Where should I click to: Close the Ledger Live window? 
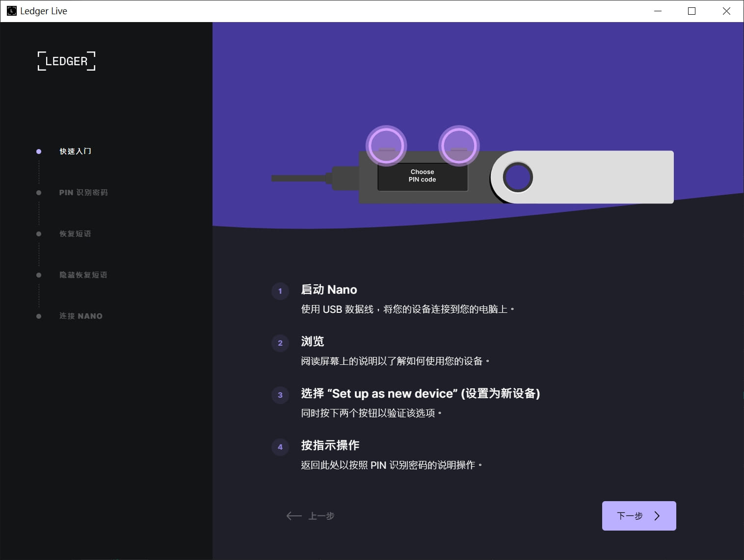(727, 11)
